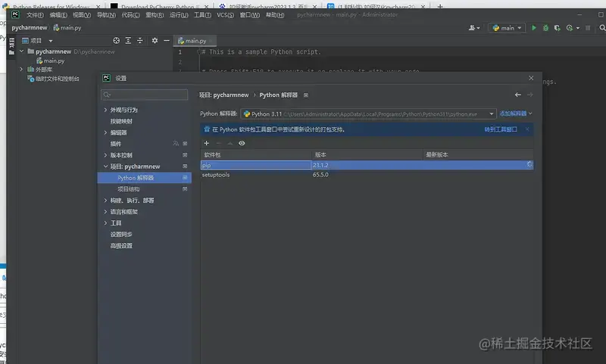Viewport: 606px width, 364px height.
Task: Expand Version Control settings node
Action: tap(105, 155)
